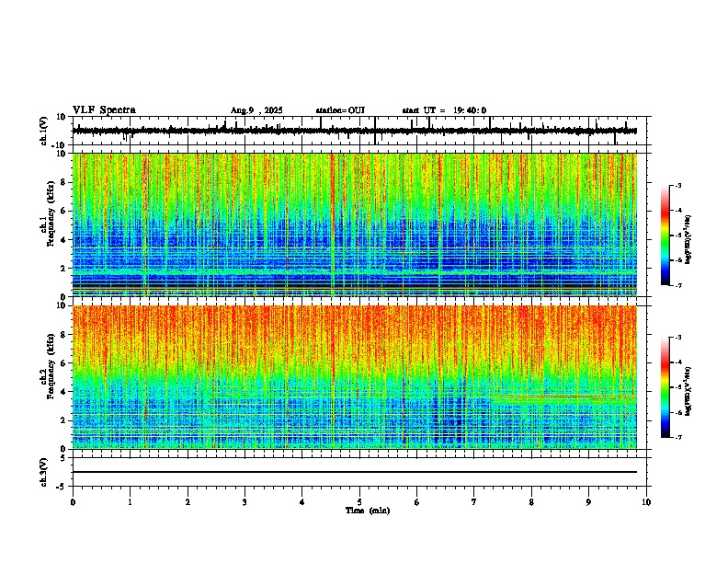The height and width of the screenshot is (563, 728).
Task: Click the "ch.1(V)" waveform axis label
Action: [44, 131]
